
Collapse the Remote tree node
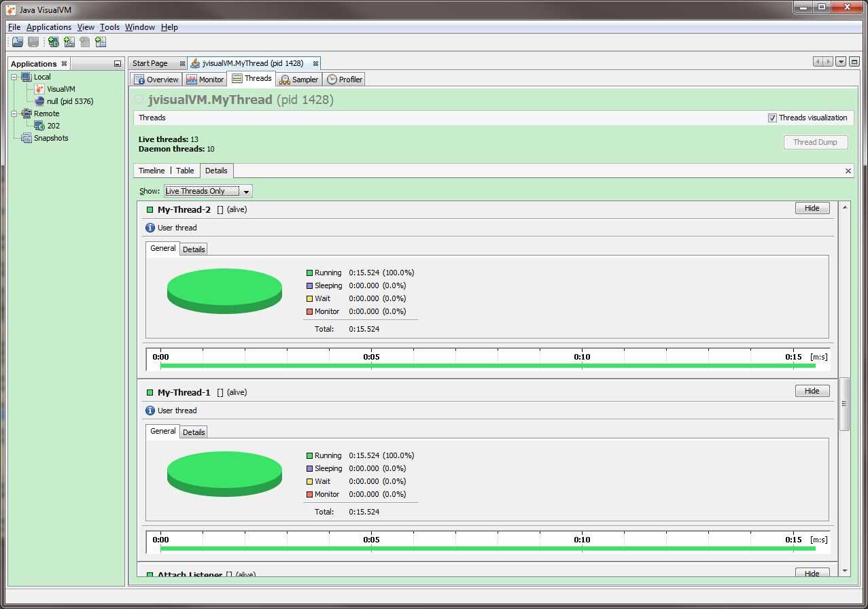point(14,114)
